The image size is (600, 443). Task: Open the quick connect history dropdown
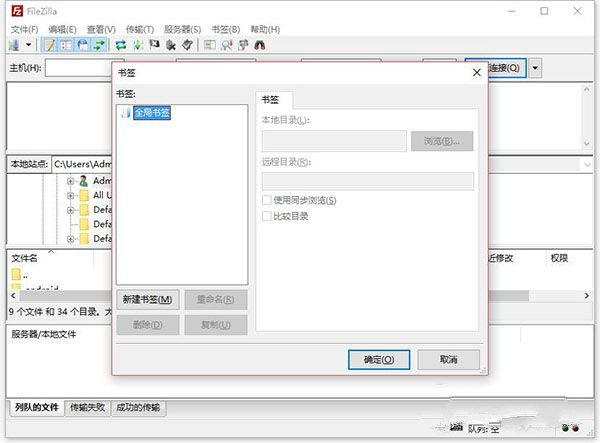(x=535, y=68)
